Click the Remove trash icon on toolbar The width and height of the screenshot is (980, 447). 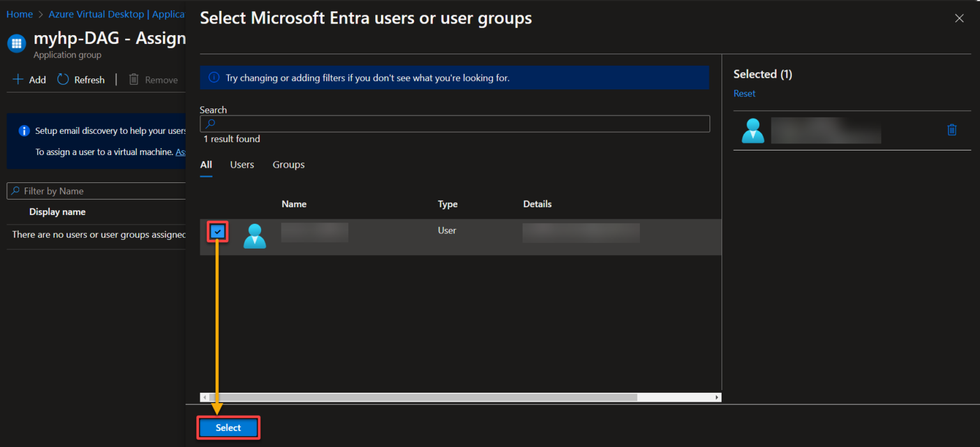[x=133, y=79]
